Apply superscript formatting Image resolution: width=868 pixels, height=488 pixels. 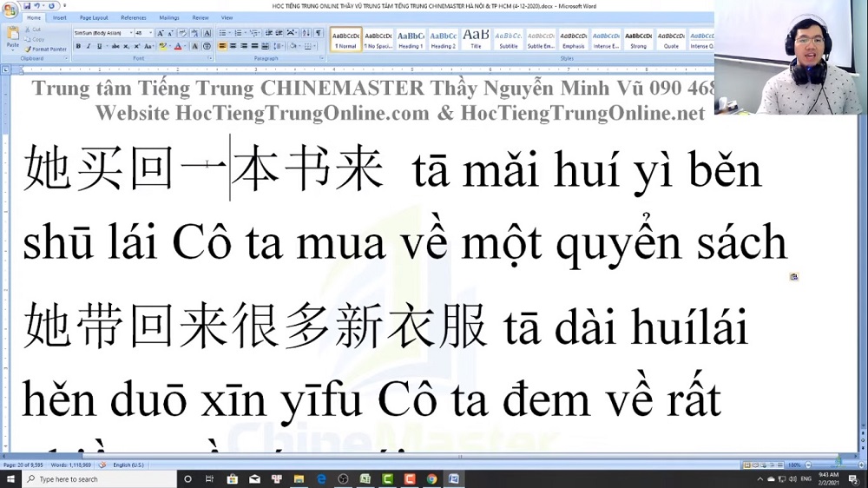pos(137,46)
